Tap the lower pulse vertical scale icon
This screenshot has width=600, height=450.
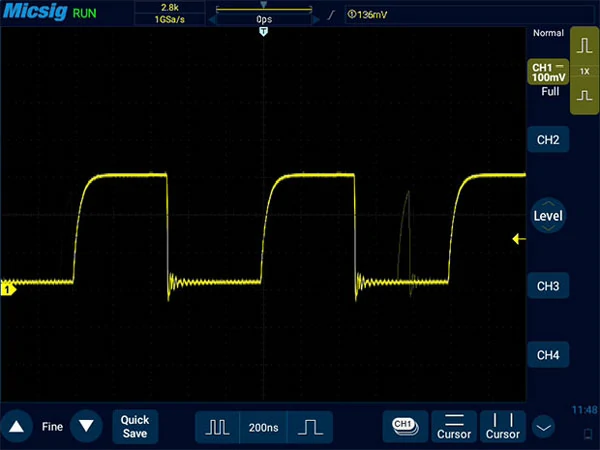[x=584, y=95]
